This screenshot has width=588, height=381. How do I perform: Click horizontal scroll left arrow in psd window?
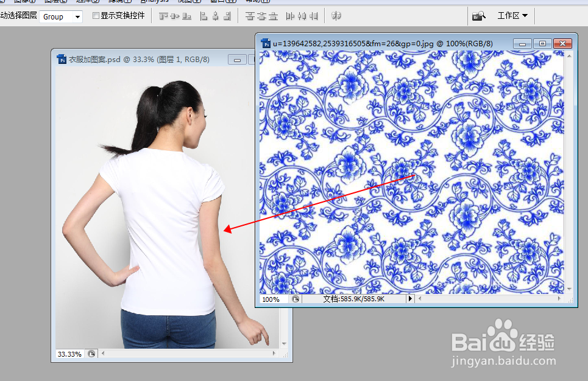pos(103,353)
